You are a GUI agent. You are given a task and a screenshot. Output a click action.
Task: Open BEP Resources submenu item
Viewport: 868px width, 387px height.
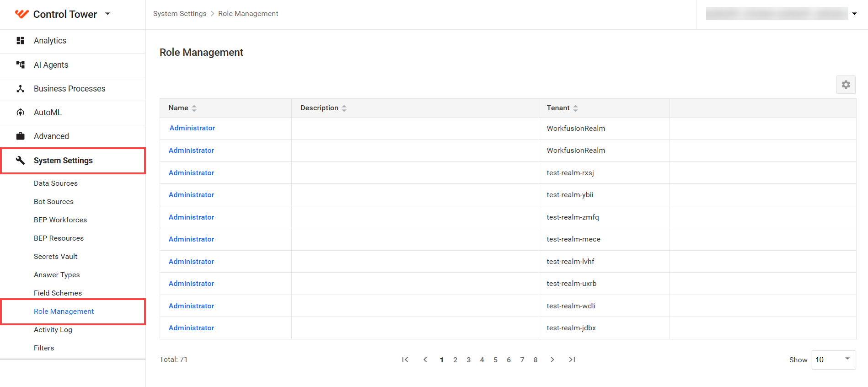coord(59,238)
